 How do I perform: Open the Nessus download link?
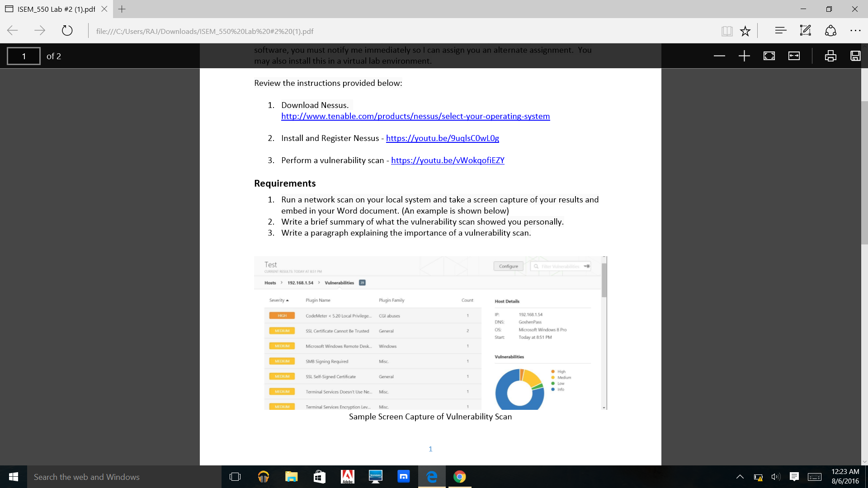tap(415, 116)
